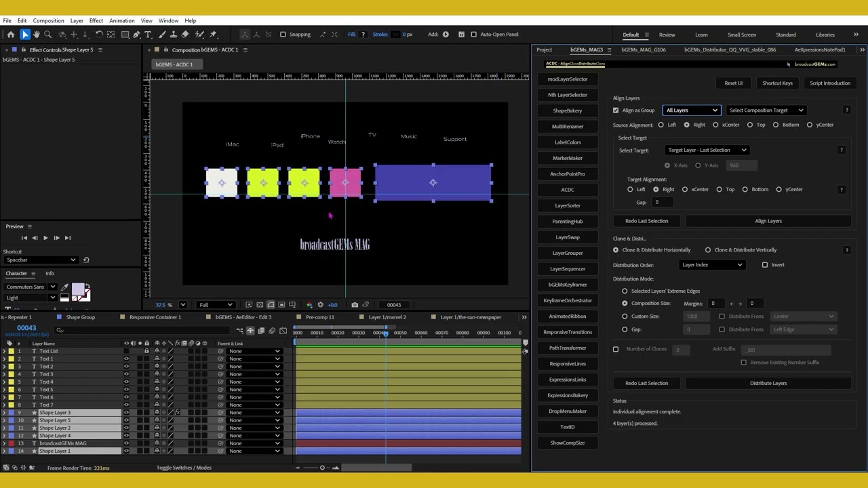Select the Hand tool
Image resolution: width=868 pixels, height=488 pixels.
point(36,35)
